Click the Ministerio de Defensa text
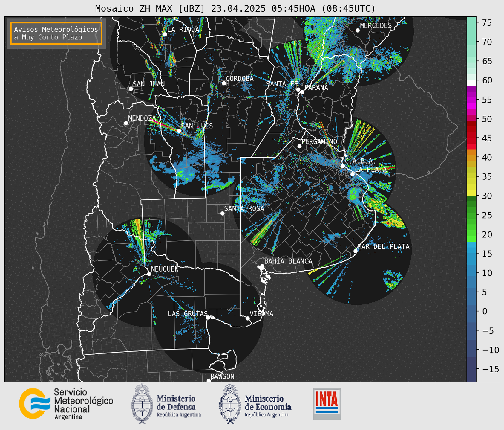The image size is (504, 430). click(x=179, y=406)
